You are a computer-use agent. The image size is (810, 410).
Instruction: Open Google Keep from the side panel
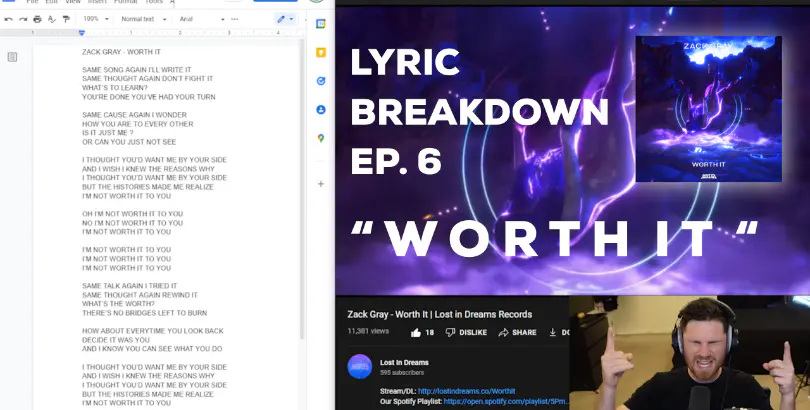(320, 52)
